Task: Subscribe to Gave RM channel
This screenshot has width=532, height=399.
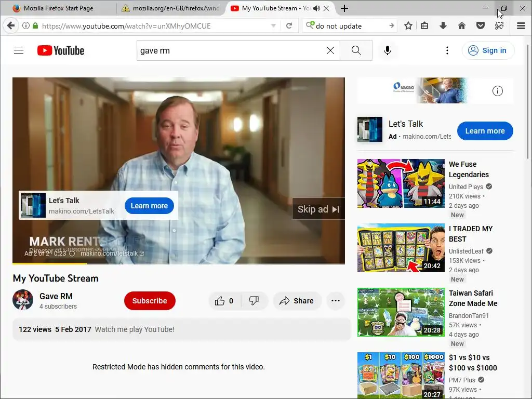Action: pos(150,301)
